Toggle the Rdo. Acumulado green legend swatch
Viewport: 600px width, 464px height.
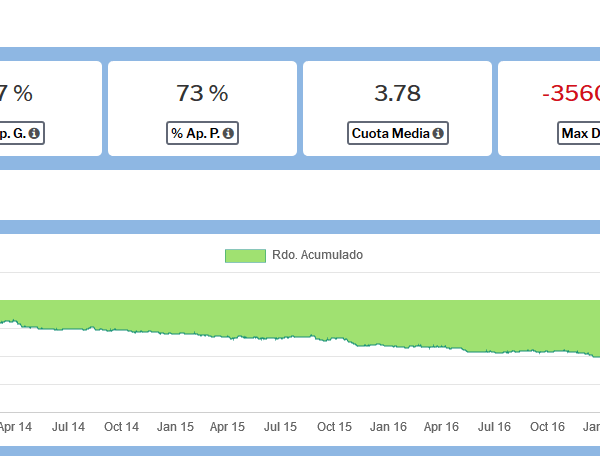tap(245, 256)
